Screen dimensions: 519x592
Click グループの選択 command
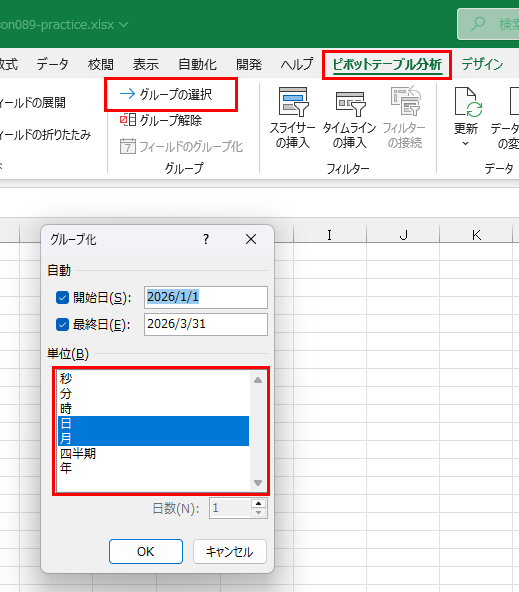[x=166, y=94]
